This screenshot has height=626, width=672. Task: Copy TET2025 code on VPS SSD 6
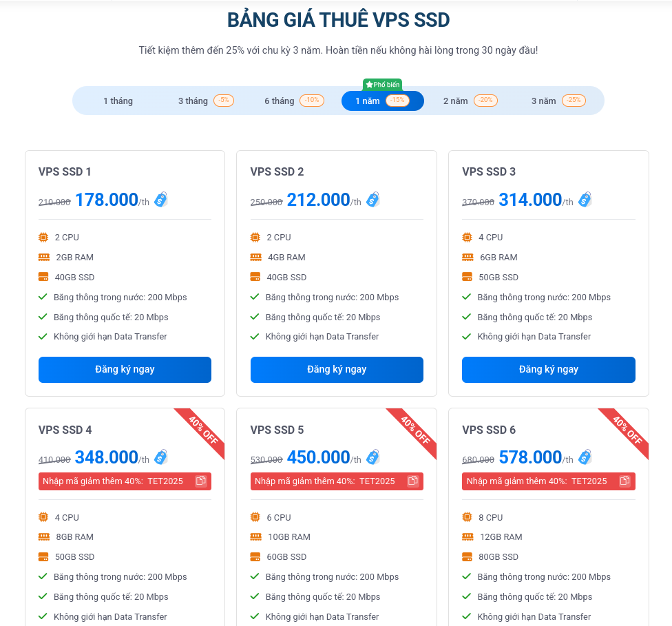tap(624, 481)
